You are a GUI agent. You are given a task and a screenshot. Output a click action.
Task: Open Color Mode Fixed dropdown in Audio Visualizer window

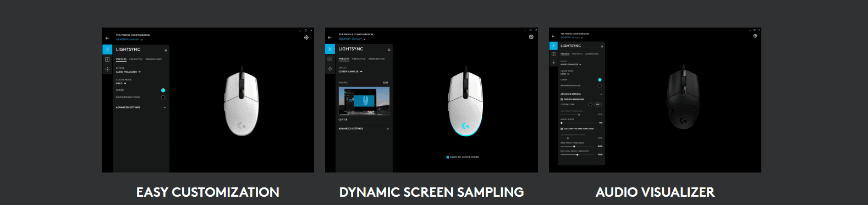click(x=564, y=74)
